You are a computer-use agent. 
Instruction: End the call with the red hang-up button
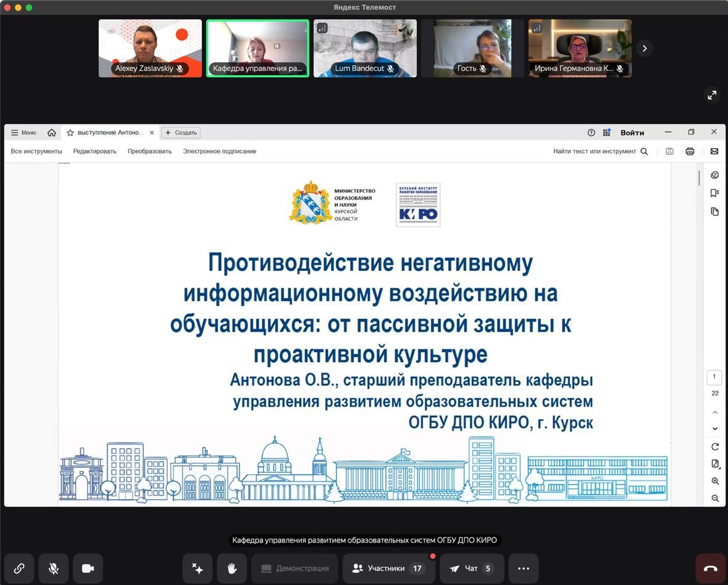click(710, 568)
